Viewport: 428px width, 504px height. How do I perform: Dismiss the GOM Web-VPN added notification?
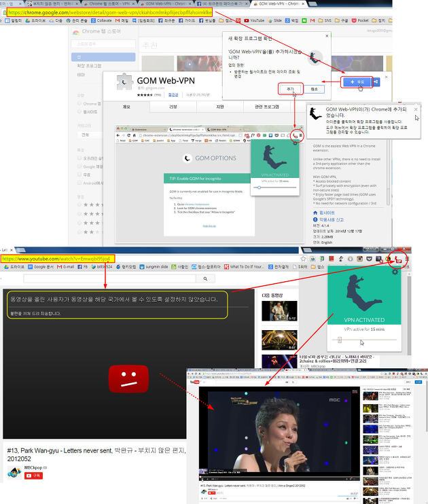pos(416,109)
